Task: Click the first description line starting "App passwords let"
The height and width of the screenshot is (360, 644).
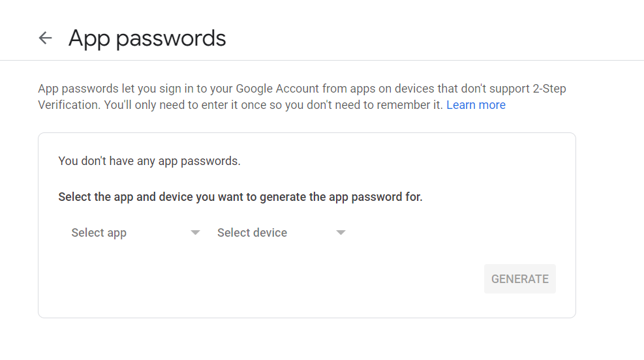Action: 302,89
